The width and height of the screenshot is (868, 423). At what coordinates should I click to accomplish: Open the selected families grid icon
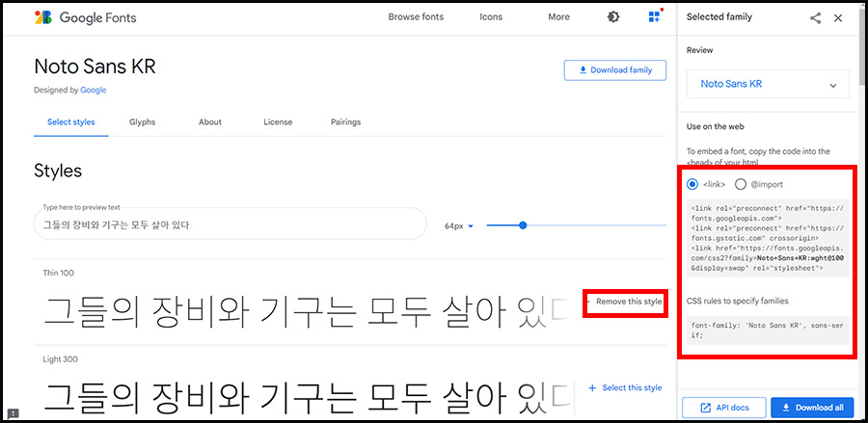click(655, 17)
